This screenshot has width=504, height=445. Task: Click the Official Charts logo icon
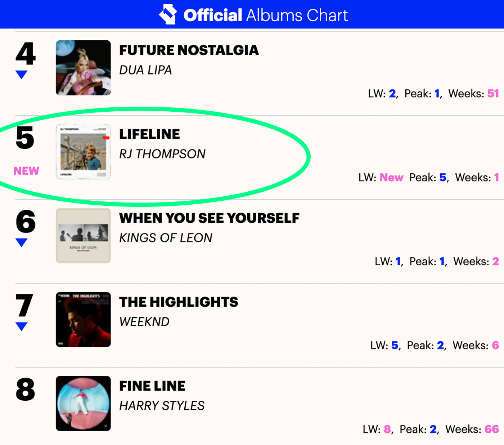pyautogui.click(x=168, y=14)
